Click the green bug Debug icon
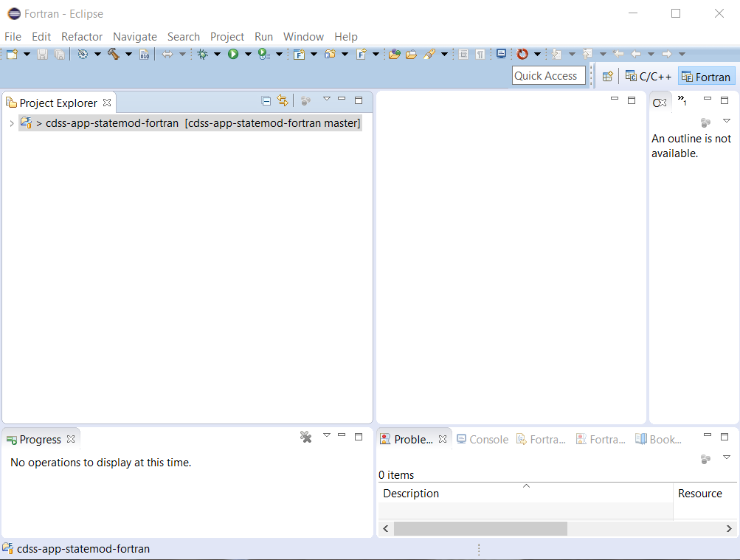 point(202,55)
